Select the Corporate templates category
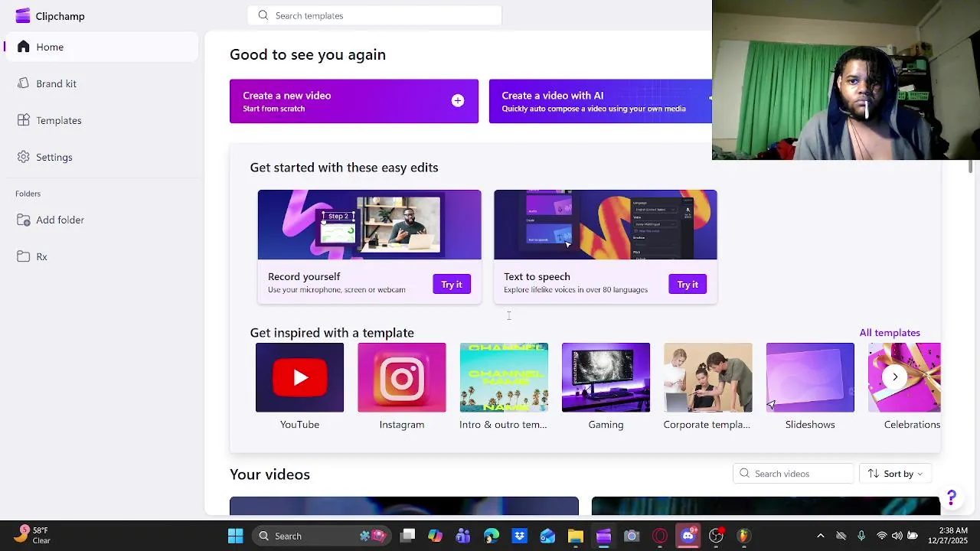This screenshot has width=980, height=551. [708, 386]
